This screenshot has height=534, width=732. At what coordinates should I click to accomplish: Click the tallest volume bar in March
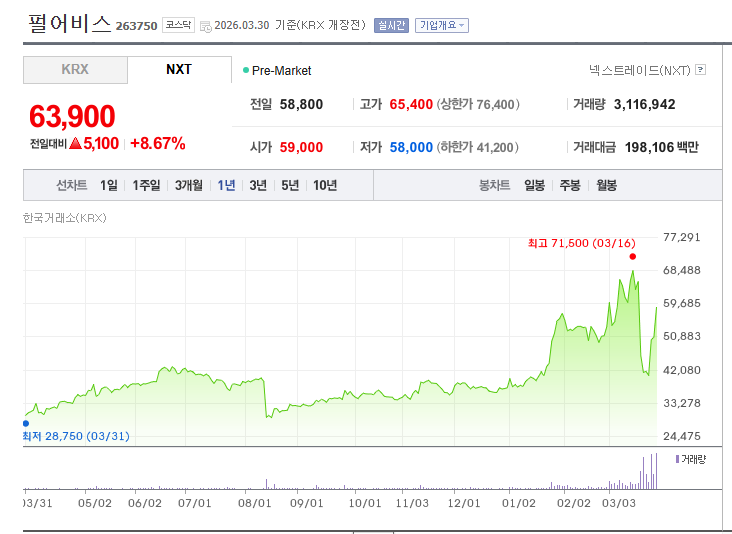657,471
